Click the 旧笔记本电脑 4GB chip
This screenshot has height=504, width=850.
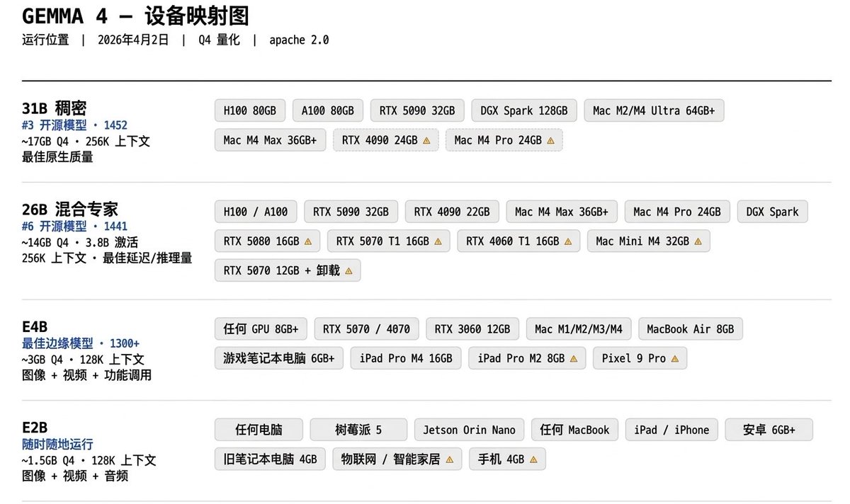(270, 459)
